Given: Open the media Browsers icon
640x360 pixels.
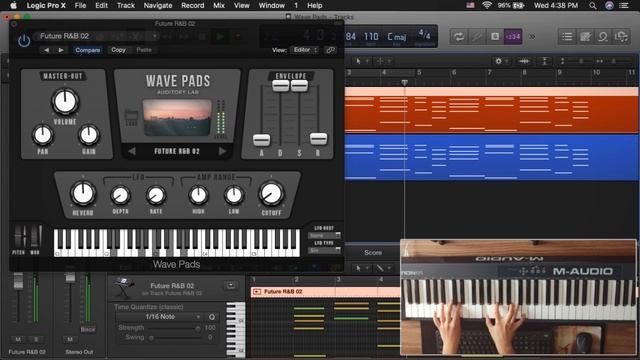Looking at the screenshot, I should click(621, 36).
